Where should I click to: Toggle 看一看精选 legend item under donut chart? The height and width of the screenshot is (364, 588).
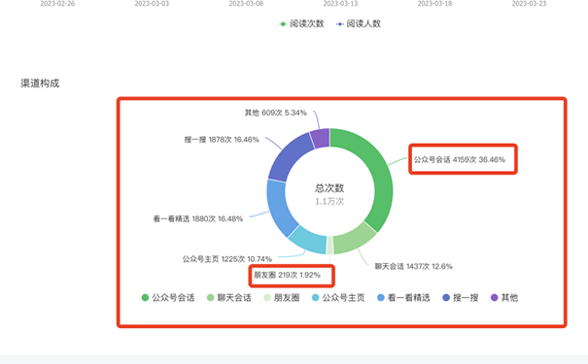[403, 298]
